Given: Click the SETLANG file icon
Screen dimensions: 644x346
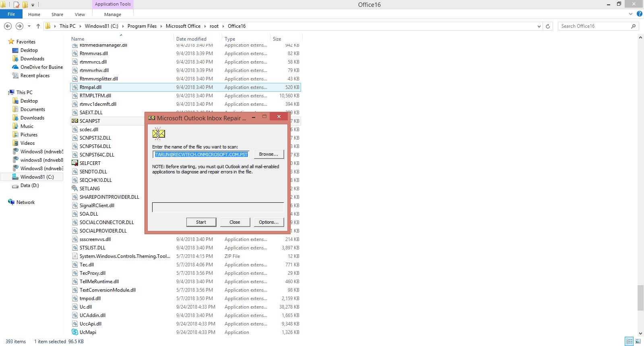Looking at the screenshot, I should (74, 188).
